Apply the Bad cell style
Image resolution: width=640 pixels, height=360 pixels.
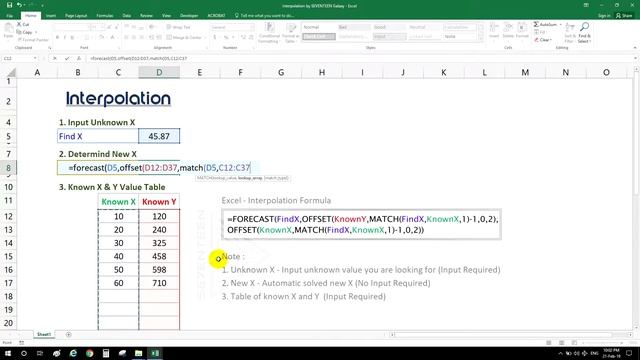(x=353, y=27)
